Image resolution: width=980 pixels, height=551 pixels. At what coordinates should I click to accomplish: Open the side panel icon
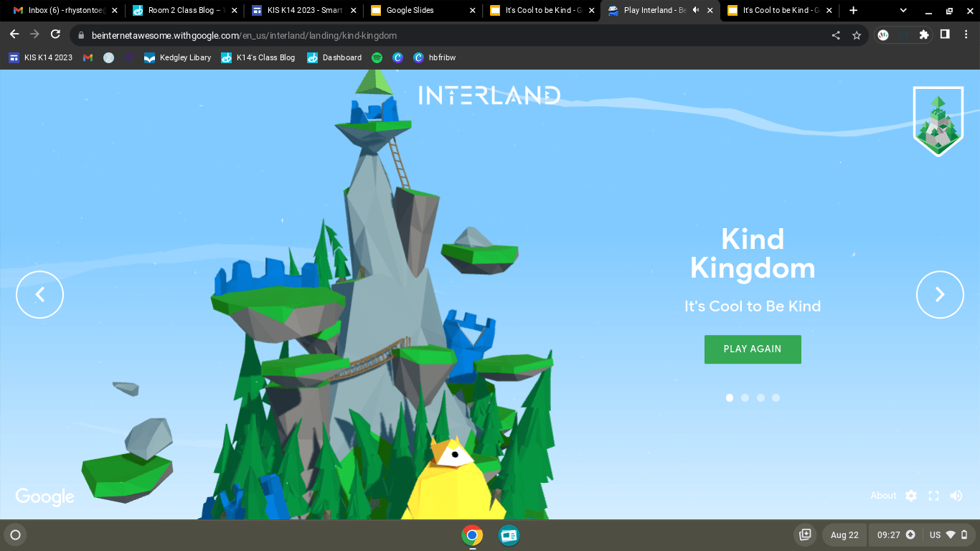(945, 35)
